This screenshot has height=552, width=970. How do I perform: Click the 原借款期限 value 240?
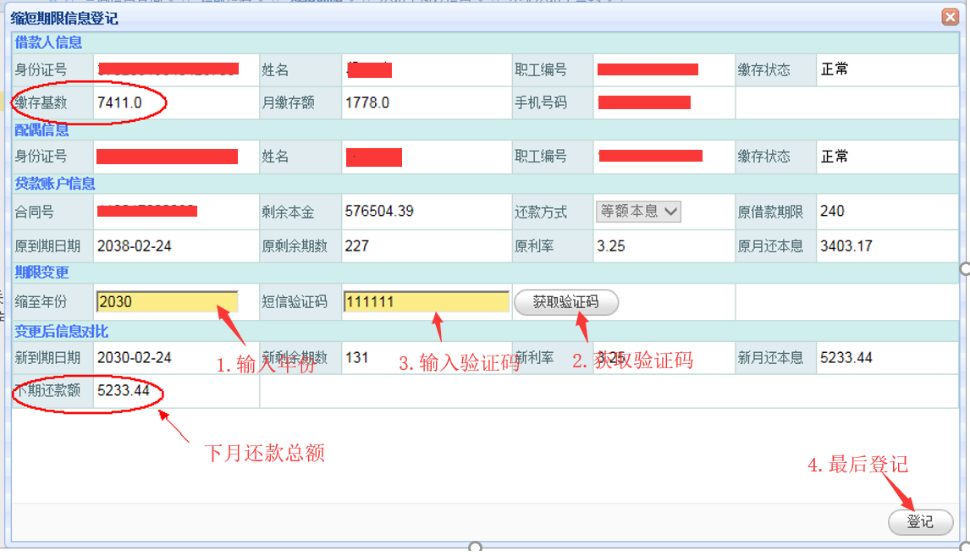point(832,212)
